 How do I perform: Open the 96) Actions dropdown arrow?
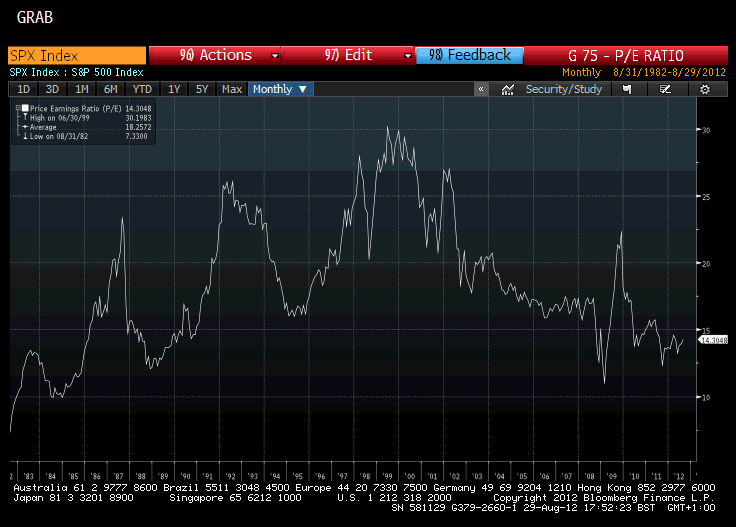point(275,56)
